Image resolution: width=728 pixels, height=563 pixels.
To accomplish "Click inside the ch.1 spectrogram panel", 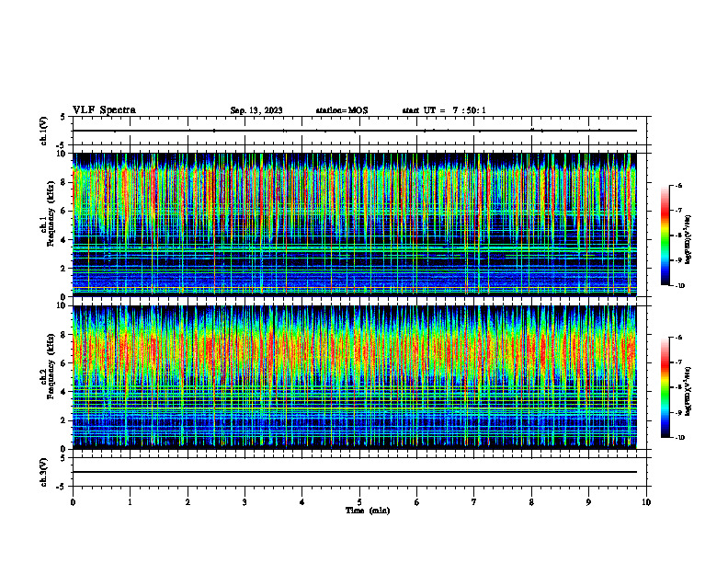I will [355, 224].
